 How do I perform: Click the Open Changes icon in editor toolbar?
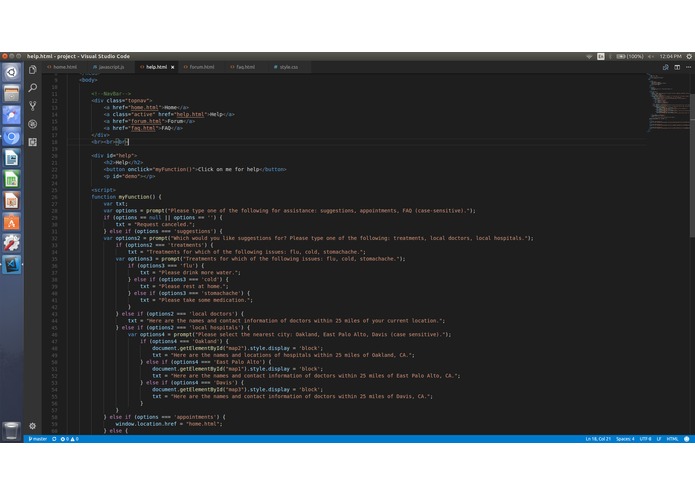click(665, 67)
